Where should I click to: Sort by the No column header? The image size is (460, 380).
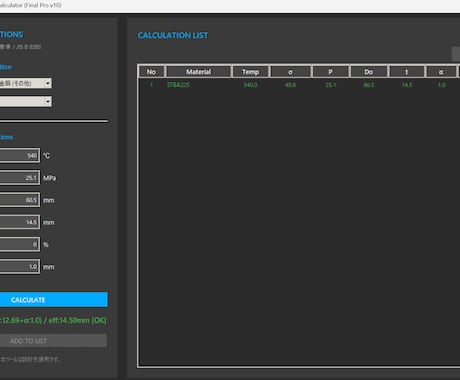pos(151,72)
